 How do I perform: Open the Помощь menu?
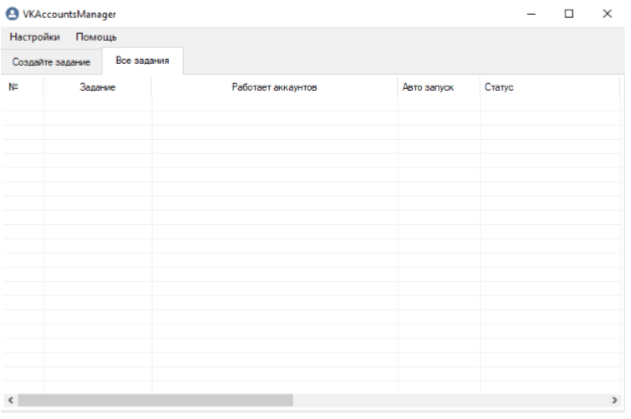point(97,37)
